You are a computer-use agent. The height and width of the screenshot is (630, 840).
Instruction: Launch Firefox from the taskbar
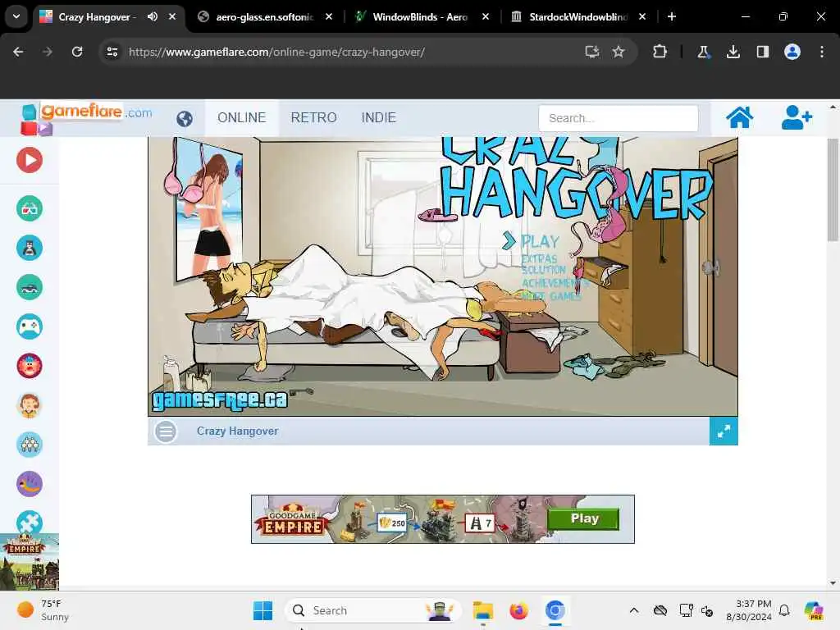point(518,610)
